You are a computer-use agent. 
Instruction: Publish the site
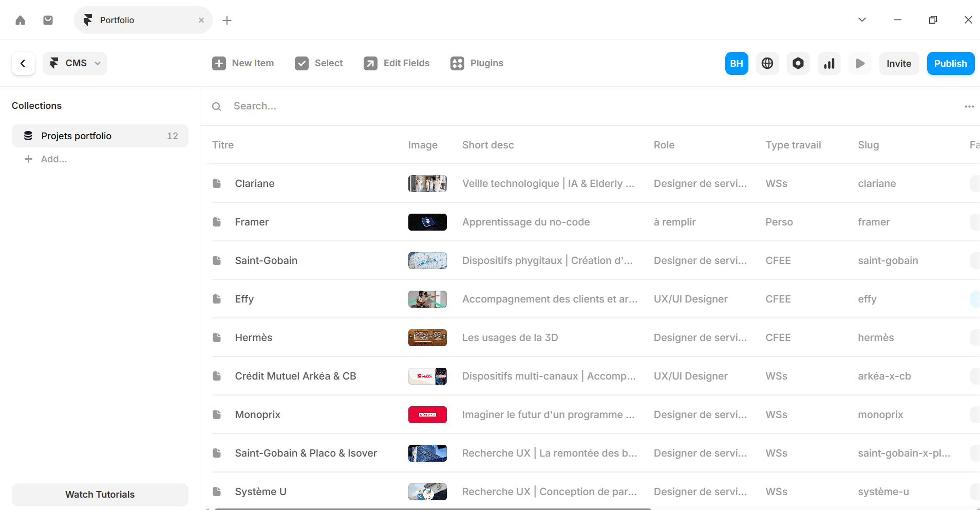(951, 63)
